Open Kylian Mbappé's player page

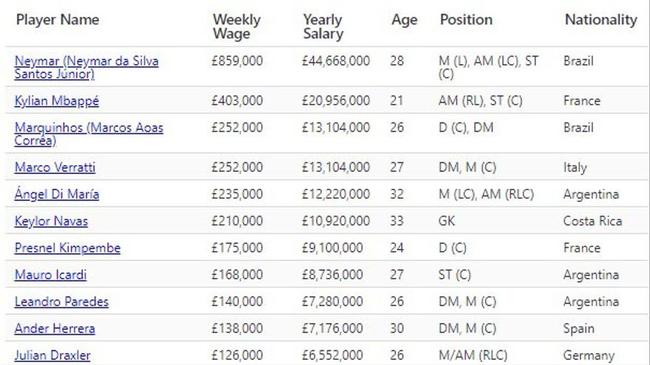(x=57, y=101)
